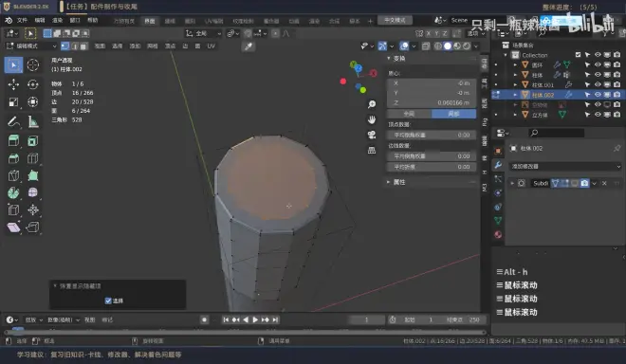The image size is (626, 364).
Task: Select the Cursor tool
Action: click(x=33, y=64)
